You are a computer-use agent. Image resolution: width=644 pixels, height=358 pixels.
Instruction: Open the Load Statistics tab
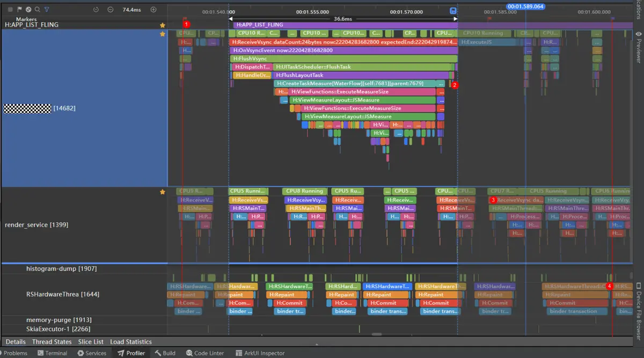pyautogui.click(x=131, y=342)
